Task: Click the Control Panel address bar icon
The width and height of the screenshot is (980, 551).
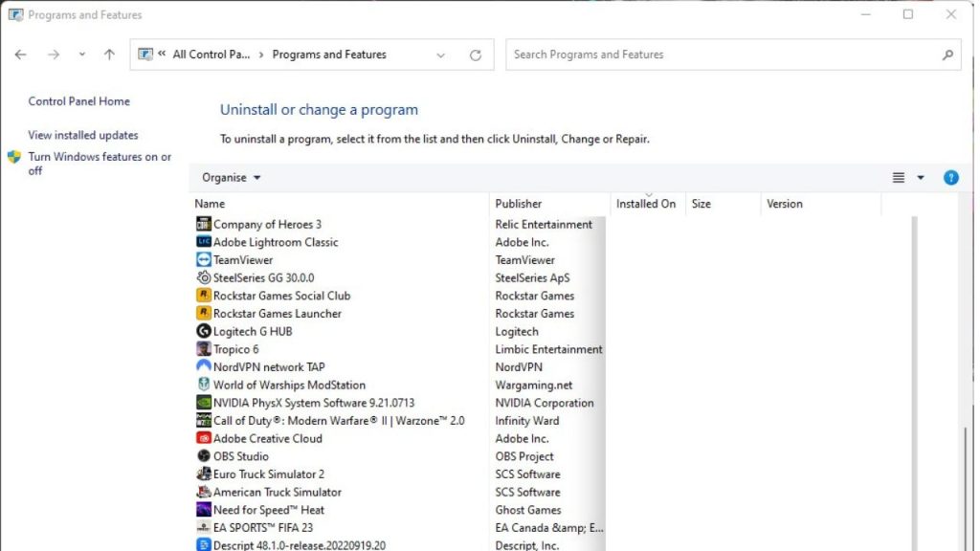Action: [145, 55]
